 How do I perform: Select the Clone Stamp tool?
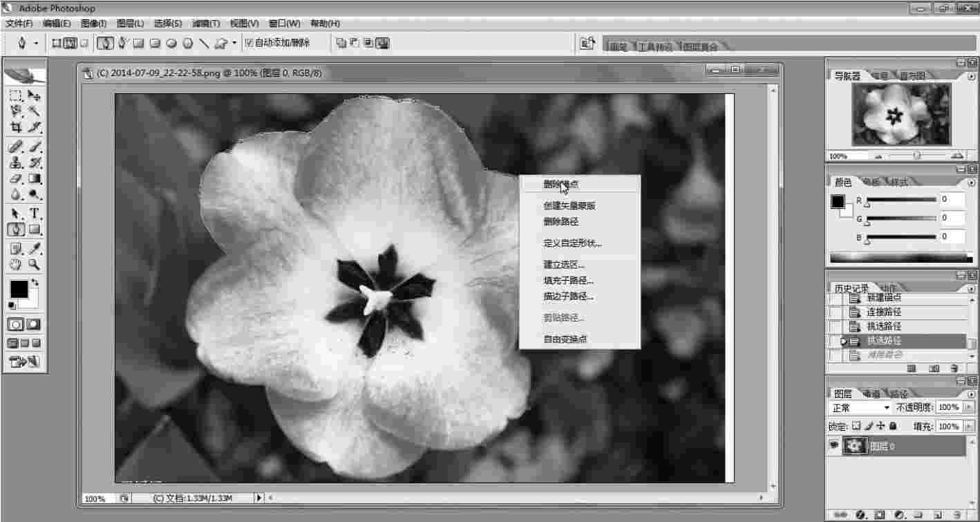pyautogui.click(x=16, y=163)
